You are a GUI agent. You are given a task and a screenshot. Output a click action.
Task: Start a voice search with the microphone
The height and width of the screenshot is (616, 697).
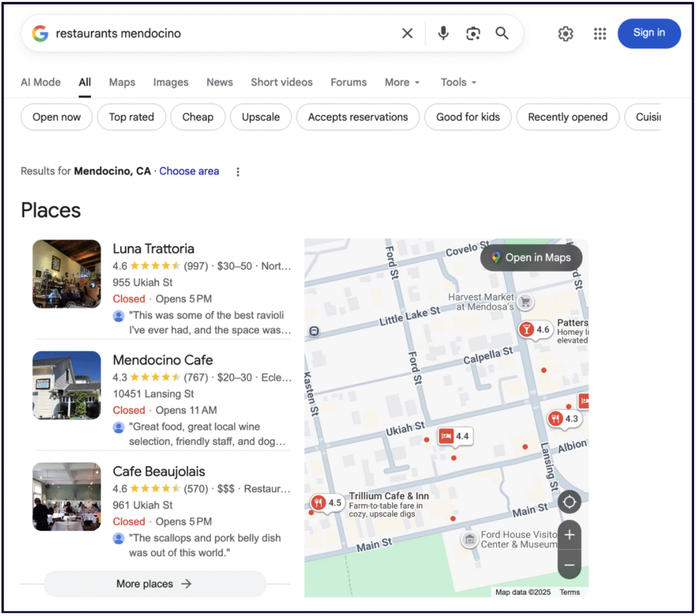tap(443, 33)
